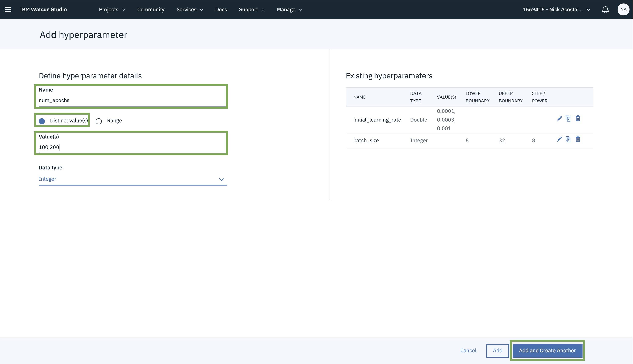The height and width of the screenshot is (364, 633).
Task: Click the STEP / POWER column header
Action: click(539, 97)
